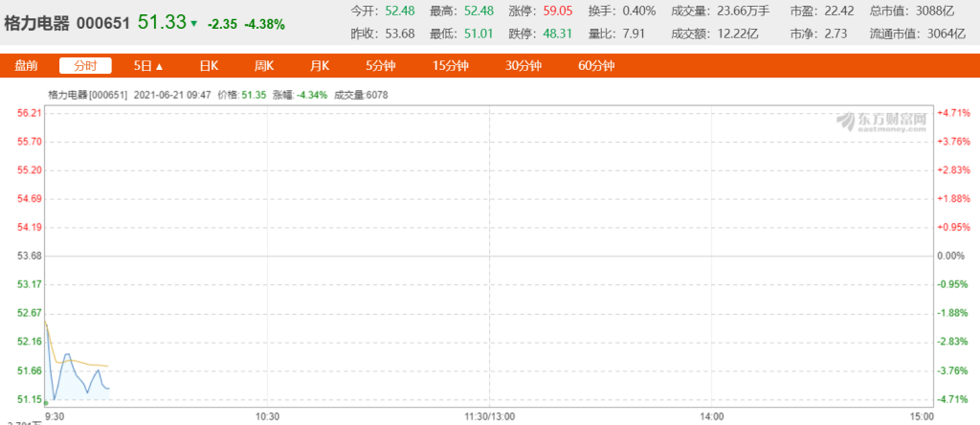The height and width of the screenshot is (425, 980).
Task: Click the current price 51.33
Action: tap(162, 23)
